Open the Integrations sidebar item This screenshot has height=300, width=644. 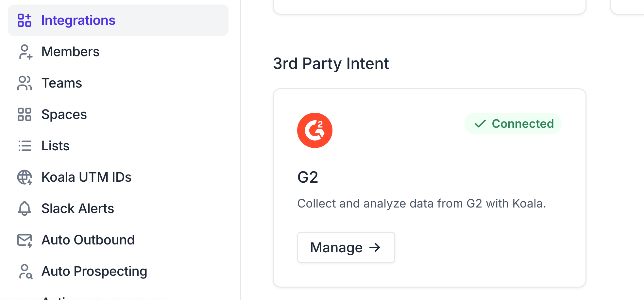pyautogui.click(x=78, y=20)
